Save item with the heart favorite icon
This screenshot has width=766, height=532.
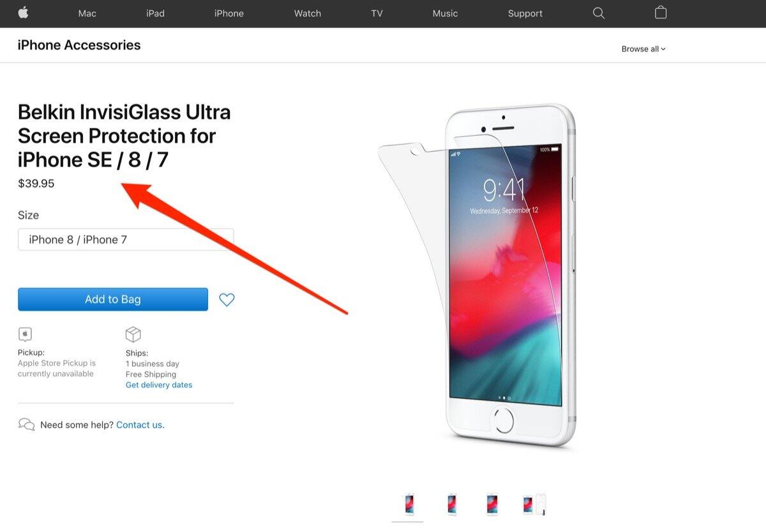click(227, 299)
